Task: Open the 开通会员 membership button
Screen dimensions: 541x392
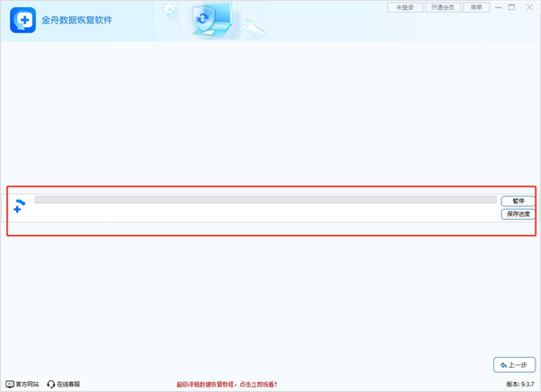Action: 443,7
